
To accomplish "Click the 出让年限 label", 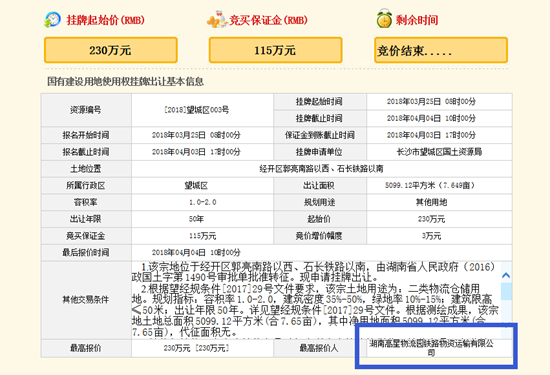I will (x=86, y=219).
